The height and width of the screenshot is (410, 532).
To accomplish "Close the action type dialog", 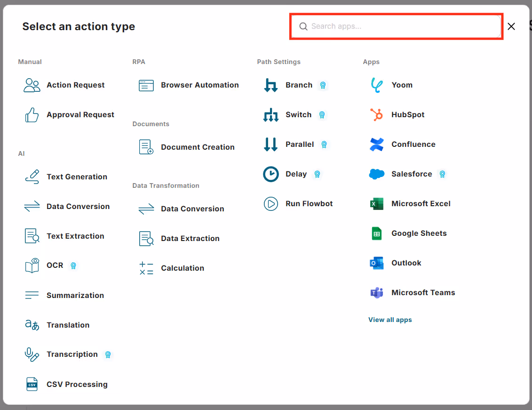I will 511,26.
